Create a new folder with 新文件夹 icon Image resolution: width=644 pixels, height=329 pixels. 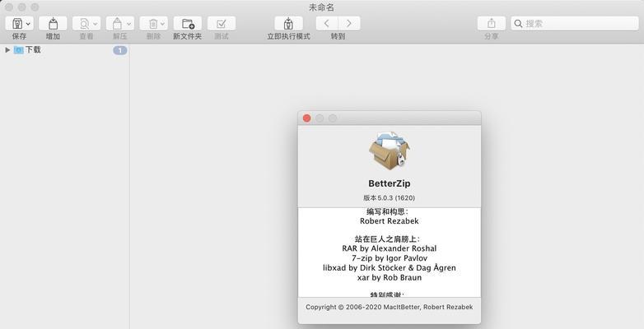coord(188,23)
